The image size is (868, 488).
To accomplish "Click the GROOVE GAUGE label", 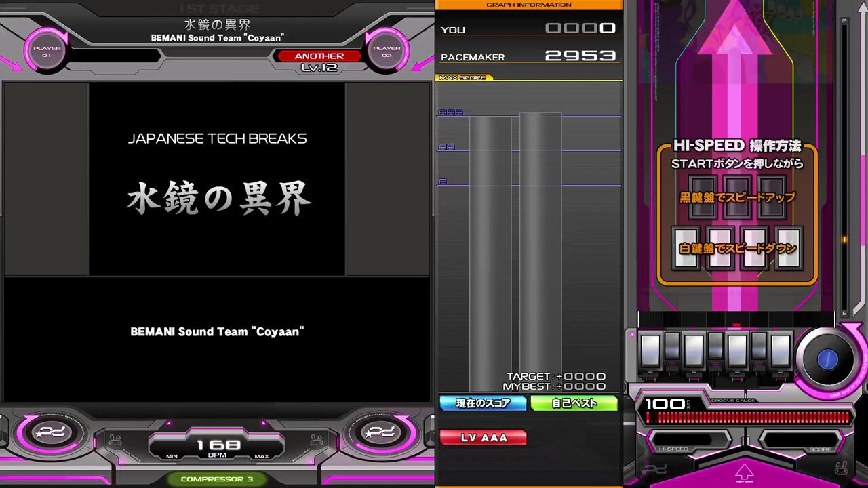I will click(x=733, y=401).
